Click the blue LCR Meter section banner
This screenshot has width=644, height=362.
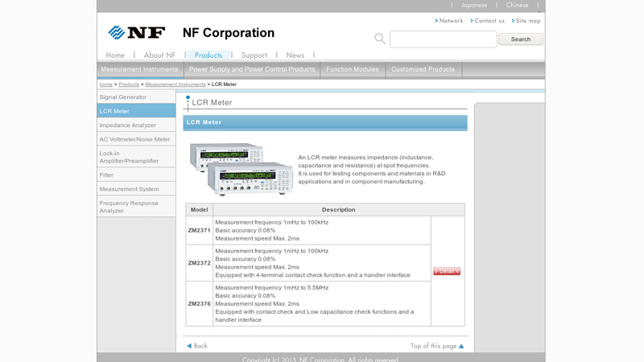(x=325, y=122)
